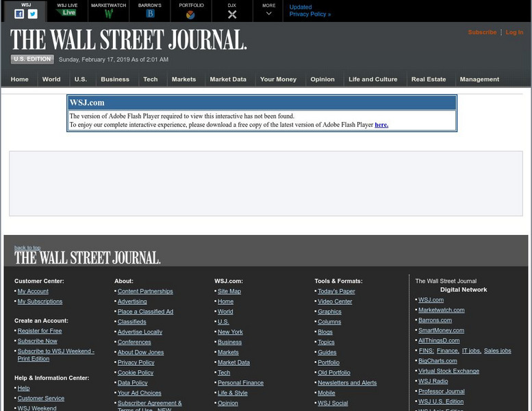The image size is (532, 411).
Task: Open the World nav tab
Action: (51, 79)
